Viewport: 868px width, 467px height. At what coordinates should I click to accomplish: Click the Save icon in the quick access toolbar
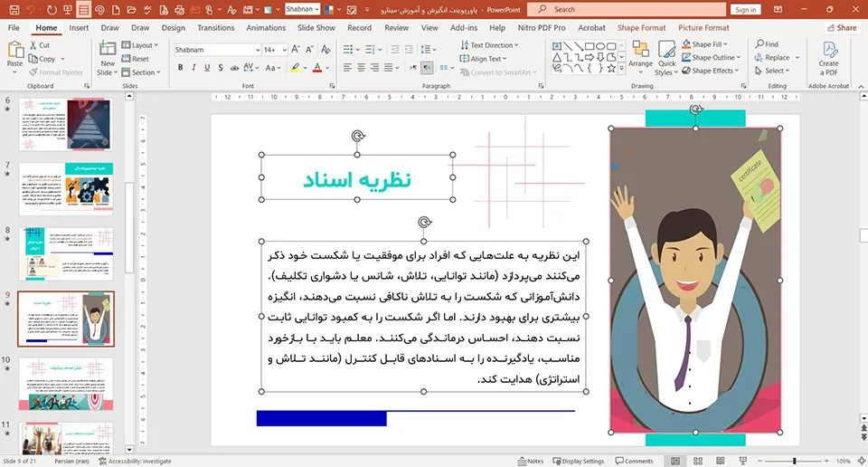(x=14, y=9)
